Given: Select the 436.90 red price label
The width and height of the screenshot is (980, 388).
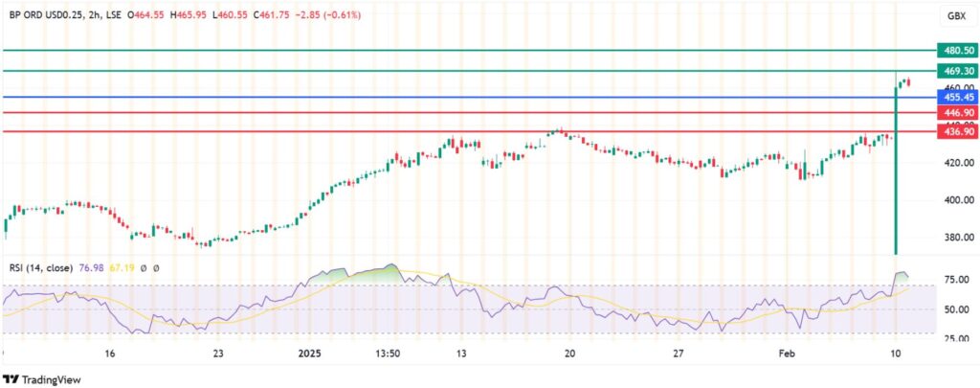Looking at the screenshot, I should point(957,131).
